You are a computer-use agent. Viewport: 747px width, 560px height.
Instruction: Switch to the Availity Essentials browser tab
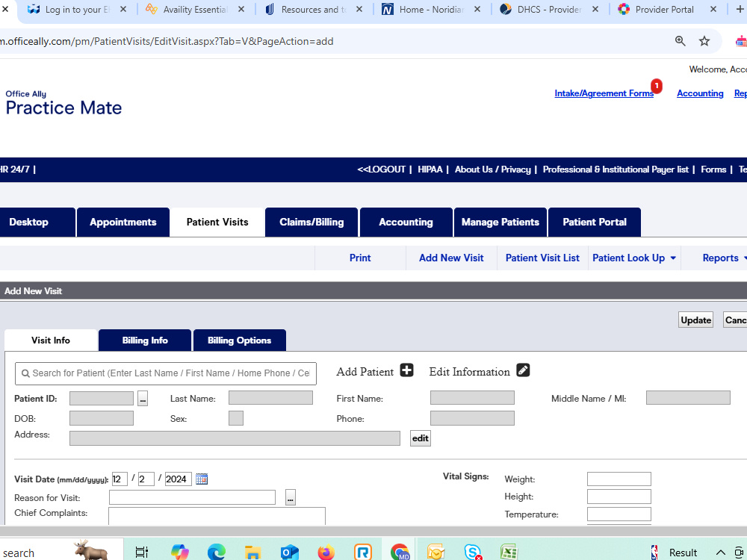195,10
